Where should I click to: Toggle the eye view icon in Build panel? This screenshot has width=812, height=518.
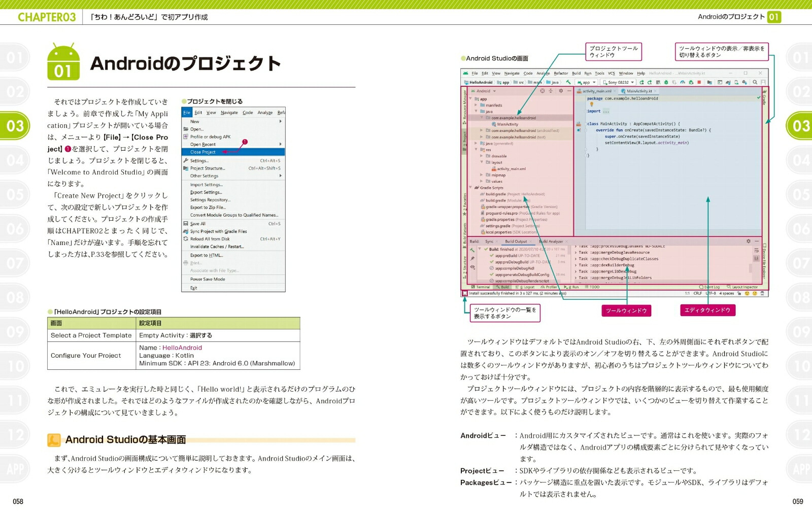[472, 267]
